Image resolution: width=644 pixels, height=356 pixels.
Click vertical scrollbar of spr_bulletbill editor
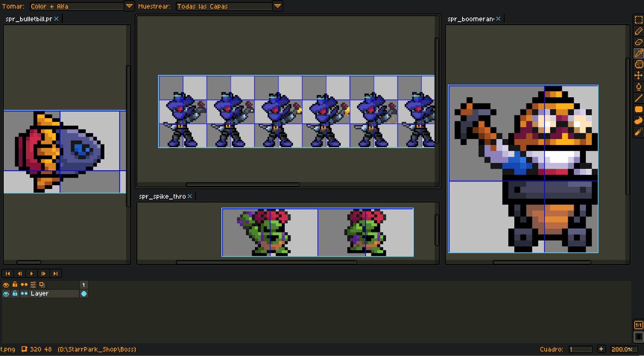[128, 135]
